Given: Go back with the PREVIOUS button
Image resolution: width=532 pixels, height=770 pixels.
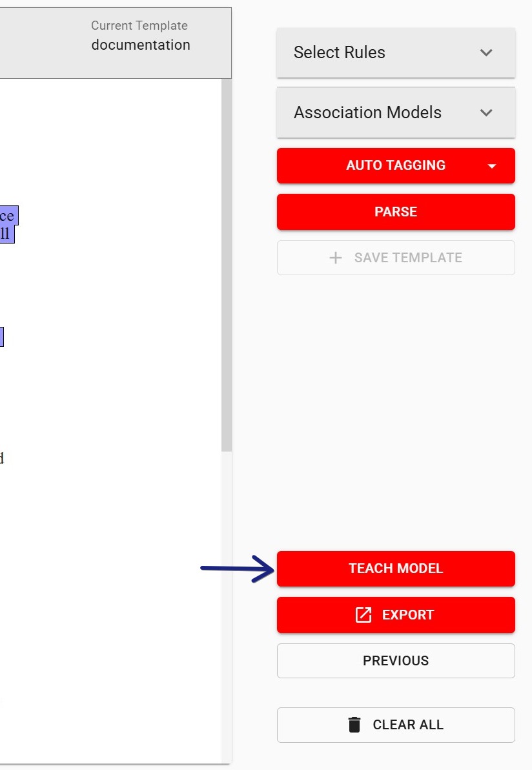Looking at the screenshot, I should coord(396,661).
